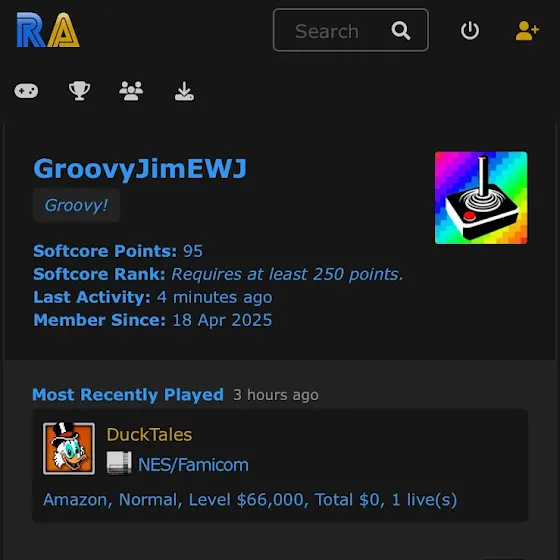Click the Most Recently Played heading
This screenshot has width=560, height=560.
pyautogui.click(x=128, y=395)
